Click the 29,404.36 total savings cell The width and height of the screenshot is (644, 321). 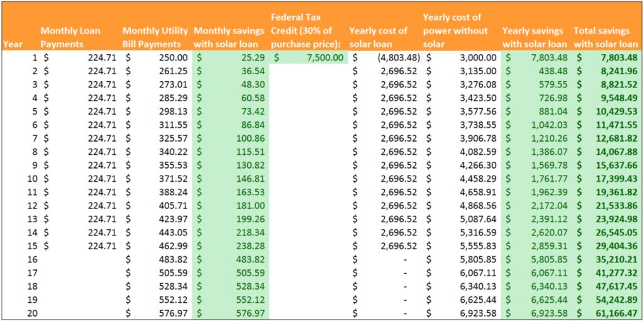(x=606, y=245)
